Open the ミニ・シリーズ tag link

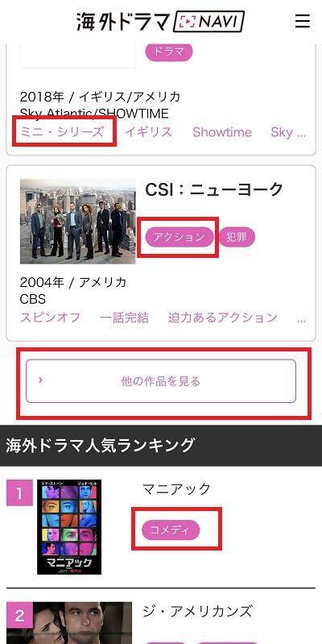point(61,132)
